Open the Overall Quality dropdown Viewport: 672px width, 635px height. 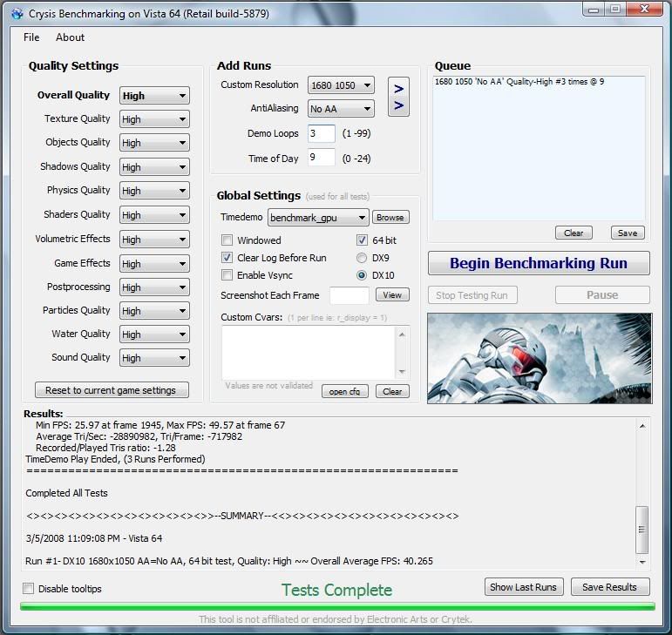[x=154, y=96]
